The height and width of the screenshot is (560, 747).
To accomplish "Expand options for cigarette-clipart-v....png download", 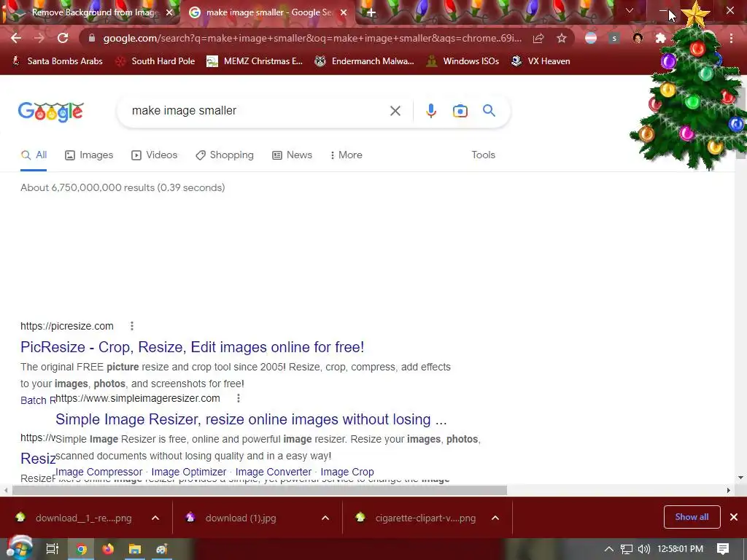I will point(495,518).
